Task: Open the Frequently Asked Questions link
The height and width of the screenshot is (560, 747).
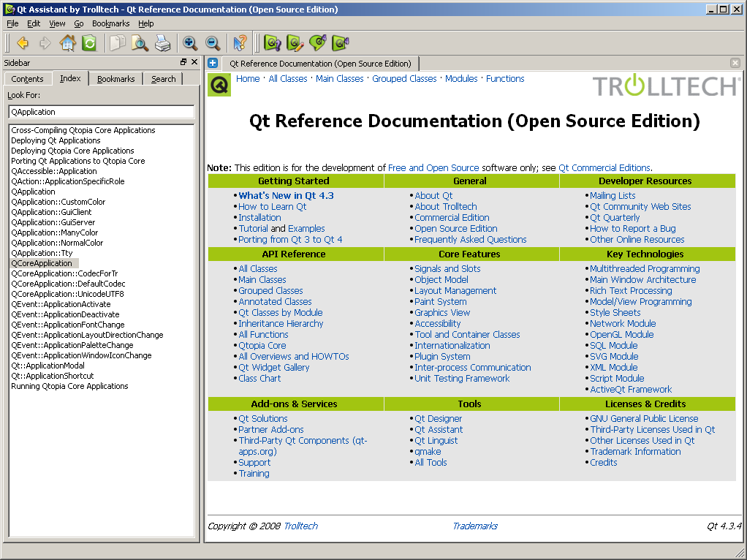Action: [x=470, y=240]
